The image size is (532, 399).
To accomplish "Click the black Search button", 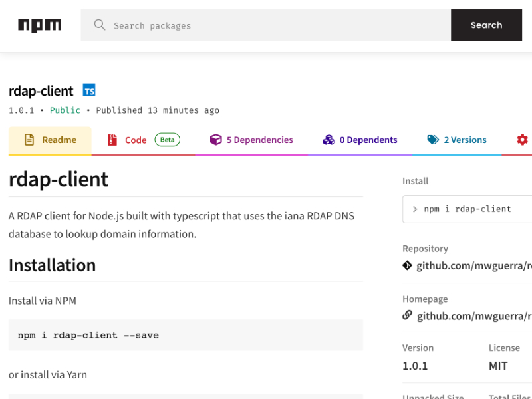I will coord(486,25).
